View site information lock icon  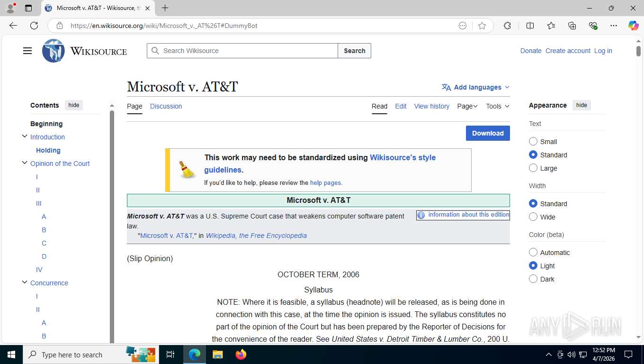coord(60,26)
